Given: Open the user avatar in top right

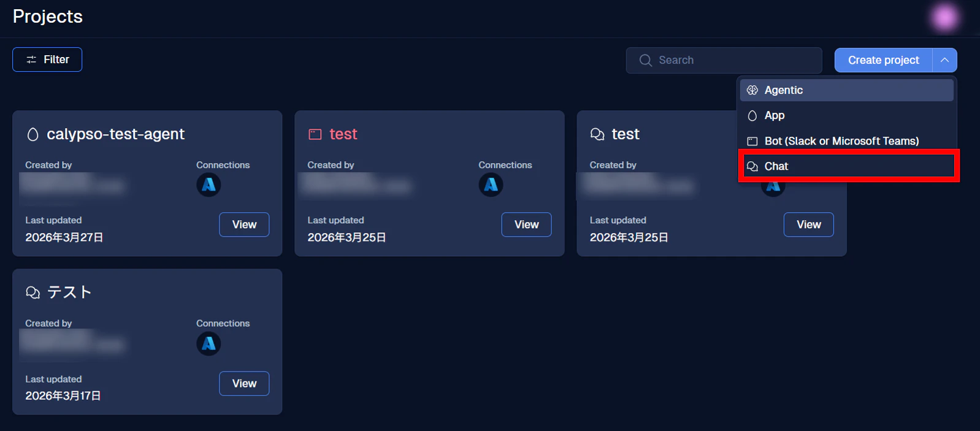Looking at the screenshot, I should [x=944, y=17].
